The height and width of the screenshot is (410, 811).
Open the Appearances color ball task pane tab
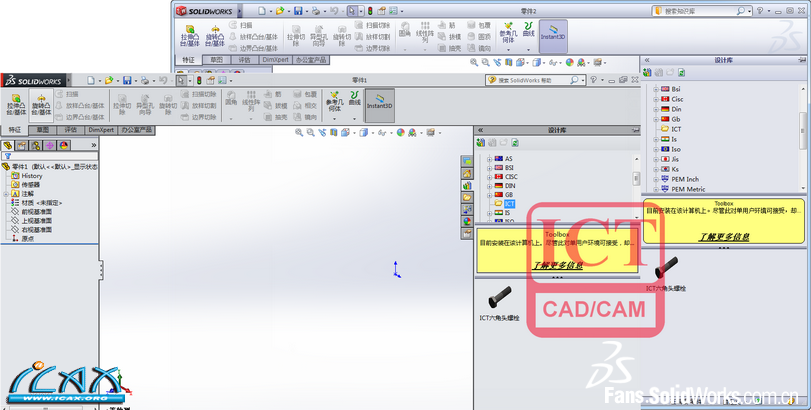point(467,221)
